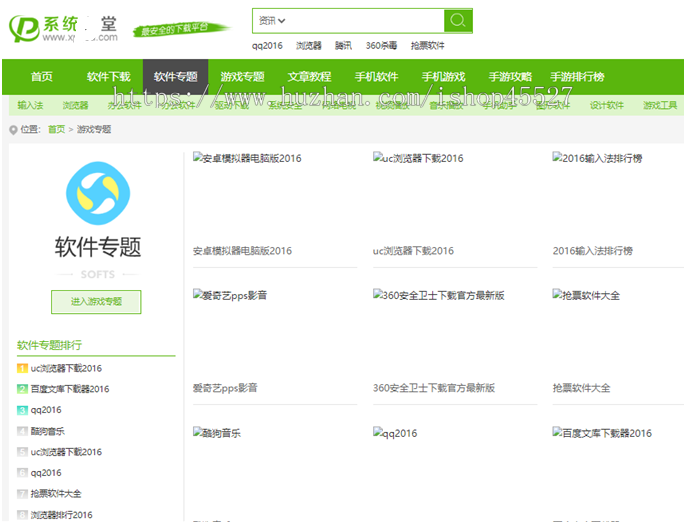Click the 2016输入法排行榜 broken image thumbnail
The image size is (686, 524).
(597, 158)
